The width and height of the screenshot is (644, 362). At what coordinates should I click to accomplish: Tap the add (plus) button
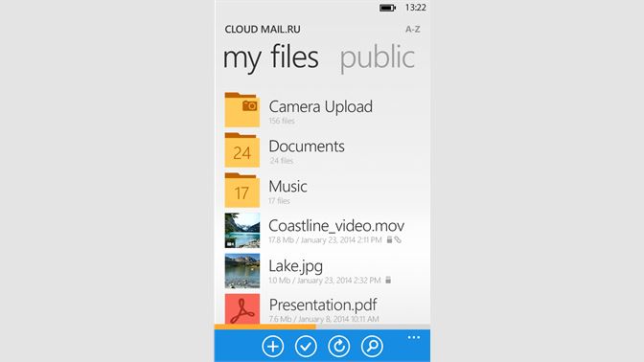click(273, 347)
